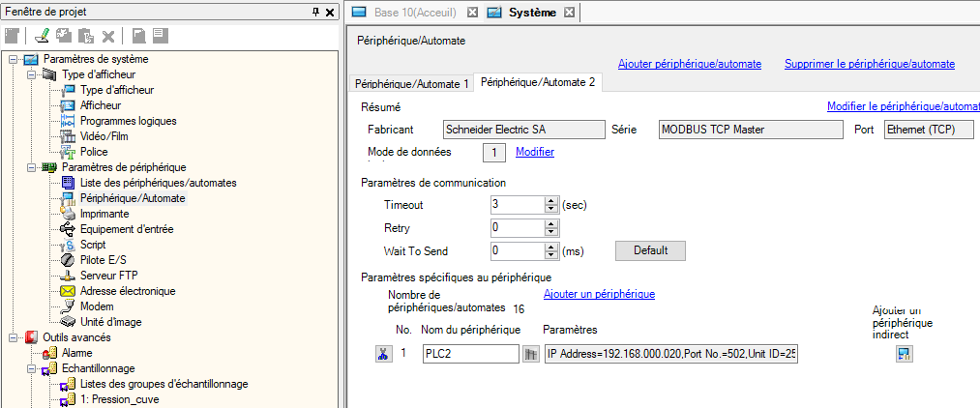Close the Système tab
Viewport: 980px width, 408px height.
[x=569, y=13]
